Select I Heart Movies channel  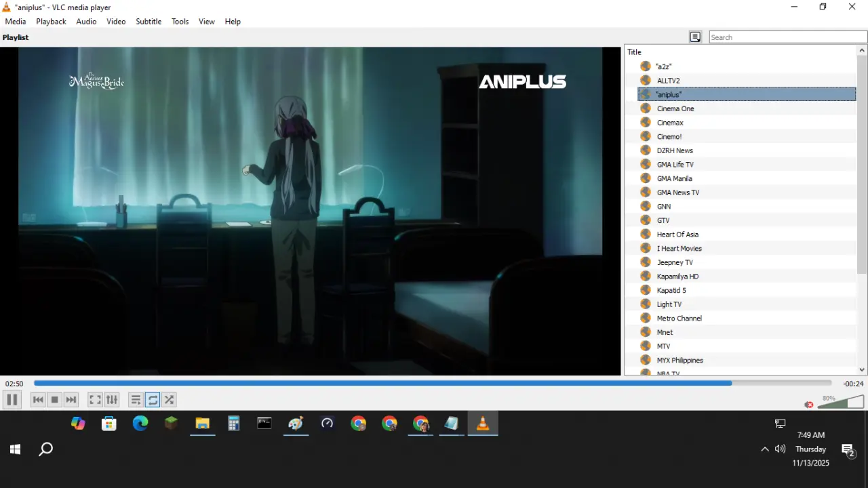[x=747, y=248]
